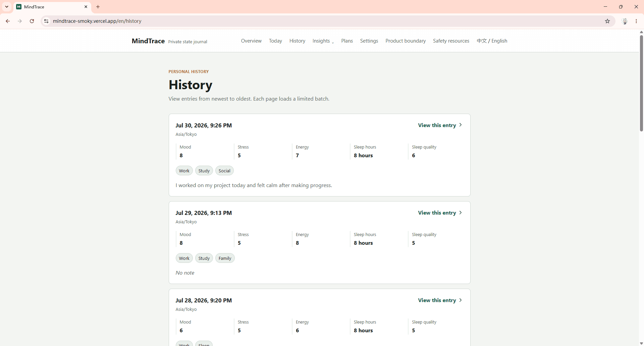Open the Product boundary page
The width and height of the screenshot is (644, 346).
(406, 41)
